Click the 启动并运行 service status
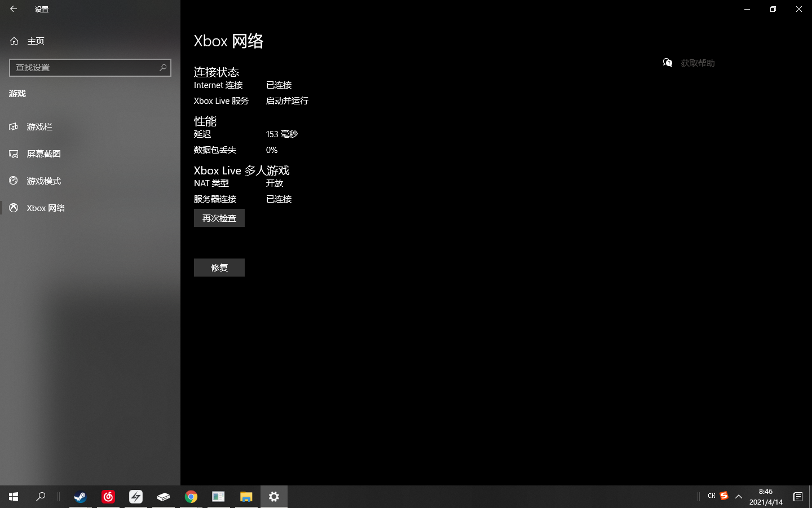Image resolution: width=812 pixels, height=508 pixels. 287,101
